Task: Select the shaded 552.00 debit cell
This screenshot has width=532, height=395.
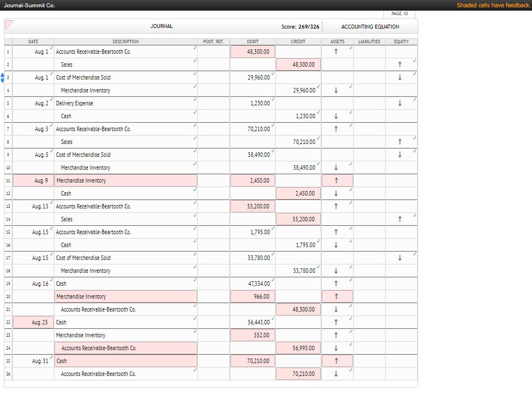Action: pyautogui.click(x=253, y=335)
